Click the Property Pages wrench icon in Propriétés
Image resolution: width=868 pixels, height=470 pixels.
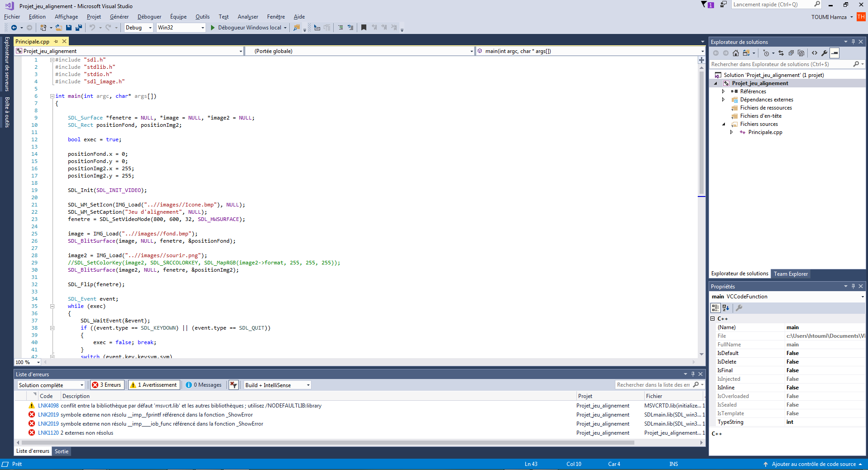point(739,308)
